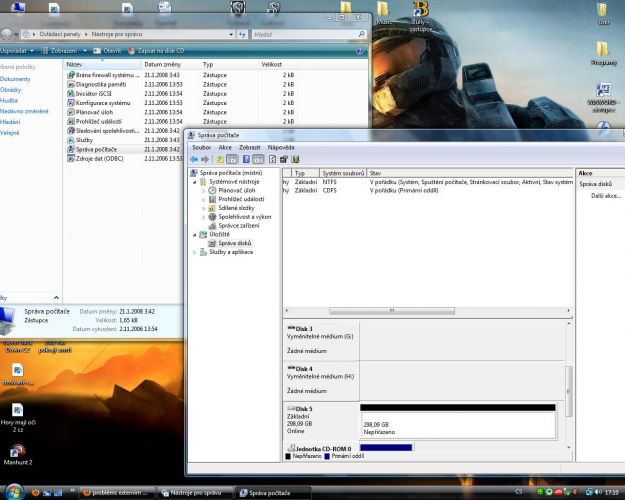Screen dimensions: 625x500
Task: Click the address bar refresh icon
Action: click(242, 35)
